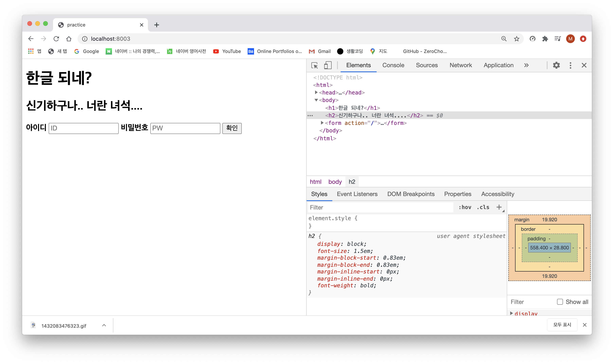Click the new style rule plus icon
Screen dimensions: 614x364
tap(499, 207)
